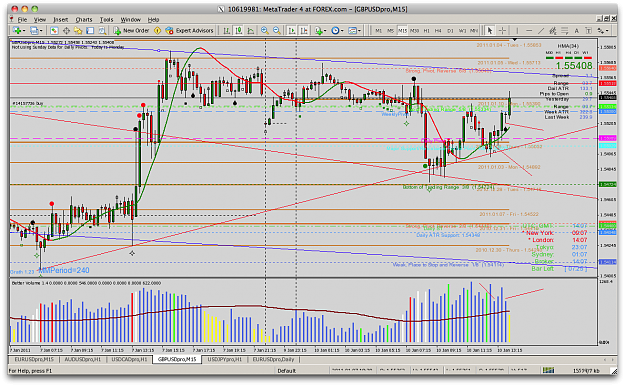The image size is (625, 386).
Task: Switch to the EURUSDpro,Daily chart tab
Action: coord(273,359)
